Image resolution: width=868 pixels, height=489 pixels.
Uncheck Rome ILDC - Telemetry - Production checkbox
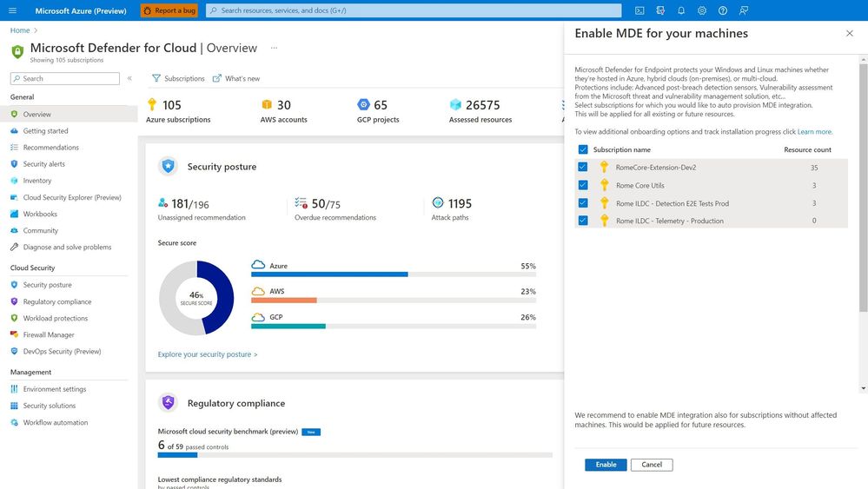(x=583, y=220)
